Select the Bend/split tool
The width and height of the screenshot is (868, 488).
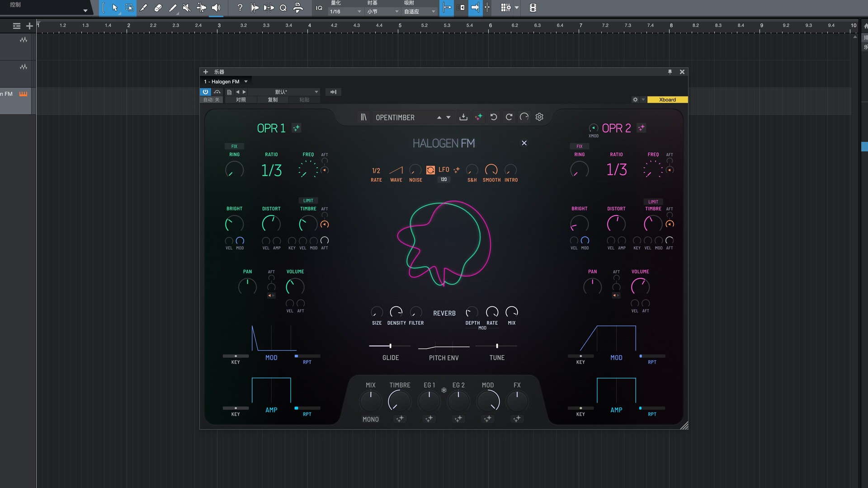202,8
